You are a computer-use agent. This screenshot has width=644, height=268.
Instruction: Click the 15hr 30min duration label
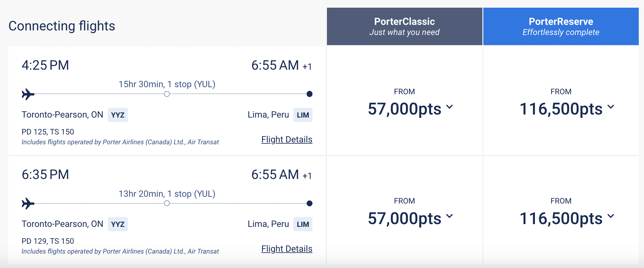click(x=167, y=84)
